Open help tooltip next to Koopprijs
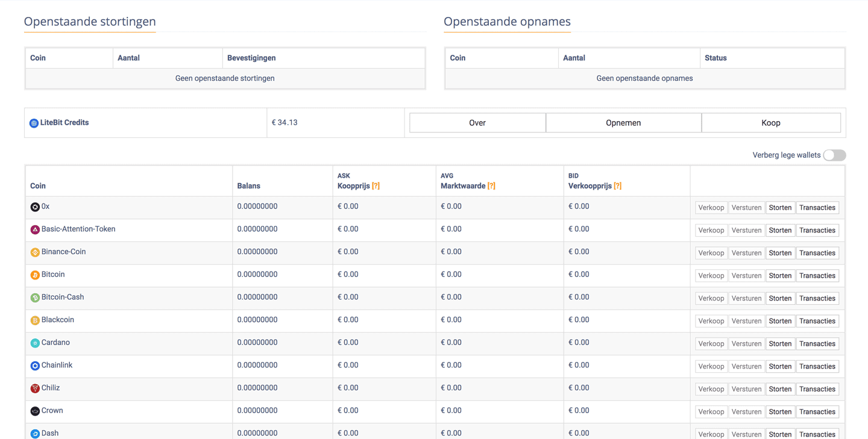Screen dimensions: 868x439 (376, 186)
